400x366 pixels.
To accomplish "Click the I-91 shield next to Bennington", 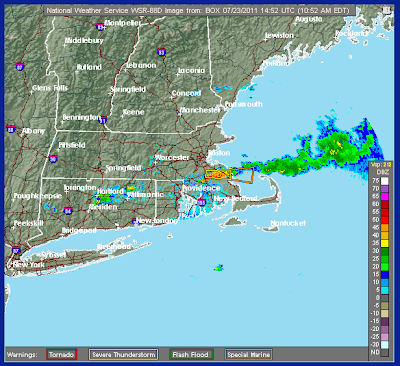I will (104, 120).
